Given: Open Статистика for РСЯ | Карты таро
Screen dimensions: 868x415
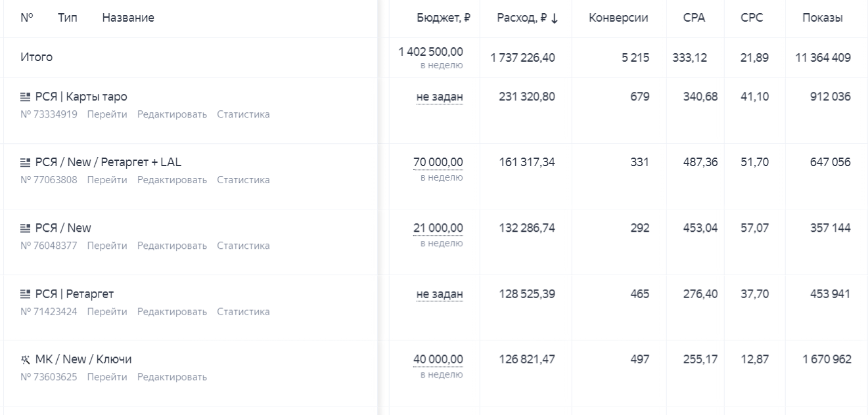Looking at the screenshot, I should (243, 114).
